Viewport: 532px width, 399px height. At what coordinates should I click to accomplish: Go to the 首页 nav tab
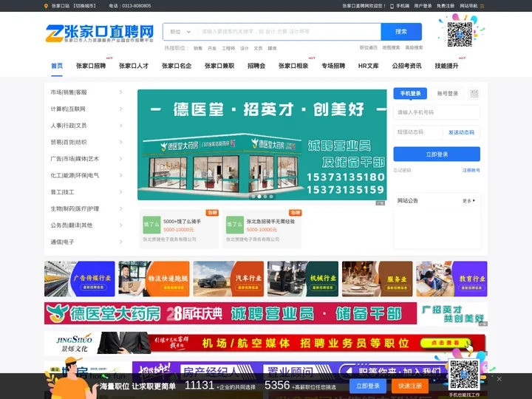click(x=57, y=66)
